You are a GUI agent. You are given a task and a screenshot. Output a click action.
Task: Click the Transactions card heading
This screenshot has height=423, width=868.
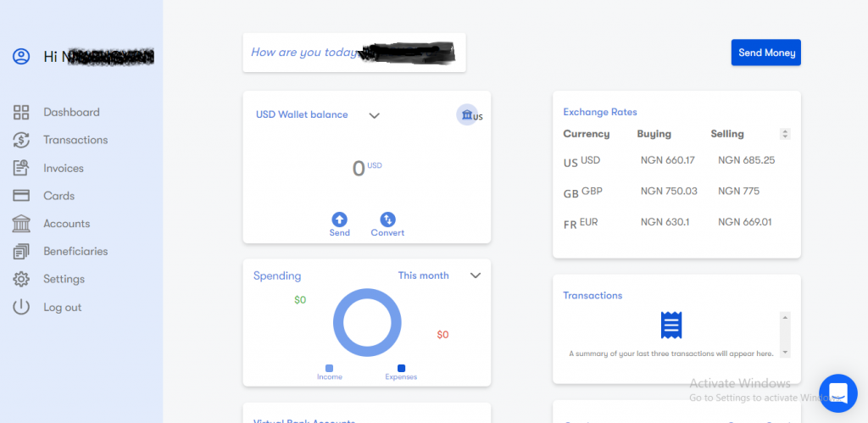click(x=593, y=295)
